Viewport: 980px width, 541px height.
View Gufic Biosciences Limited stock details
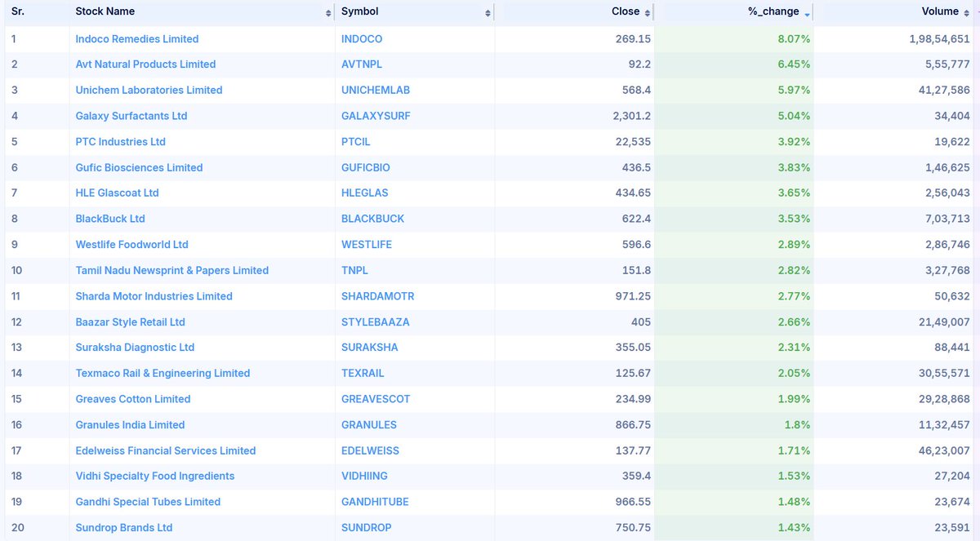(x=139, y=167)
